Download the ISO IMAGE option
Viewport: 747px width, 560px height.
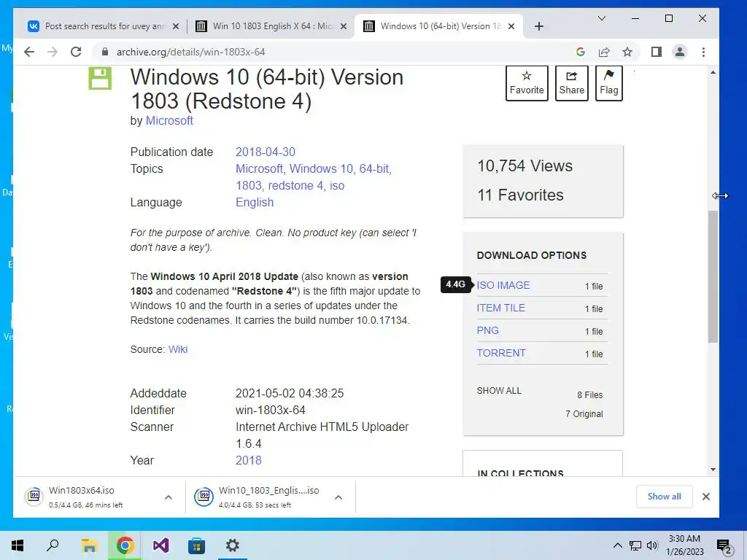point(503,285)
